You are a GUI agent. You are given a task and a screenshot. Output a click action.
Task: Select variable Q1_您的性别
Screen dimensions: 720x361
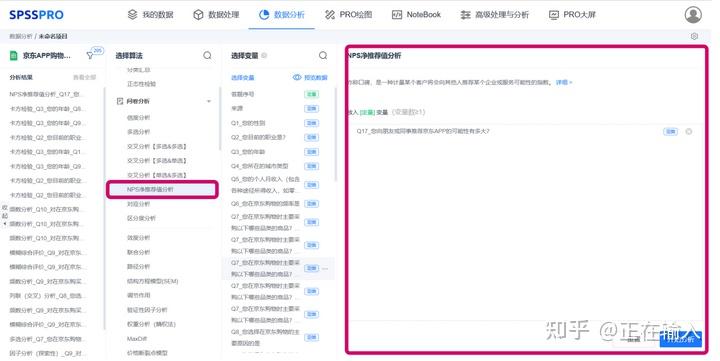pyautogui.click(x=248, y=123)
